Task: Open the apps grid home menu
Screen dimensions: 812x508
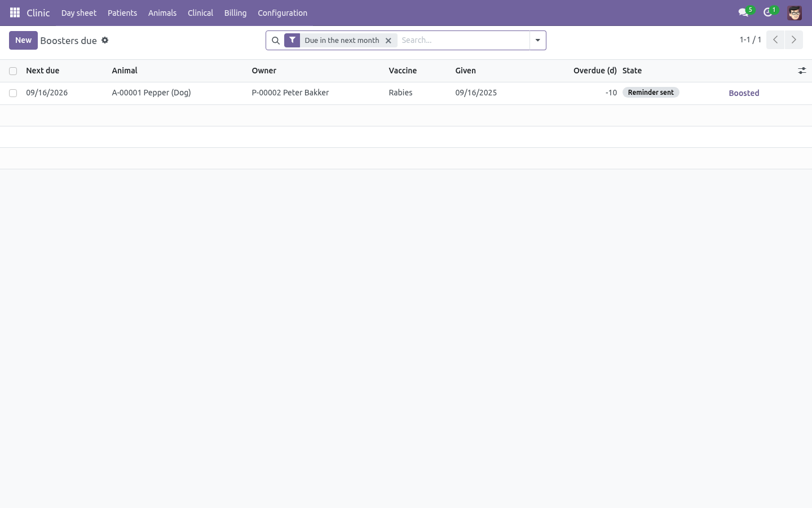Action: coord(15,12)
